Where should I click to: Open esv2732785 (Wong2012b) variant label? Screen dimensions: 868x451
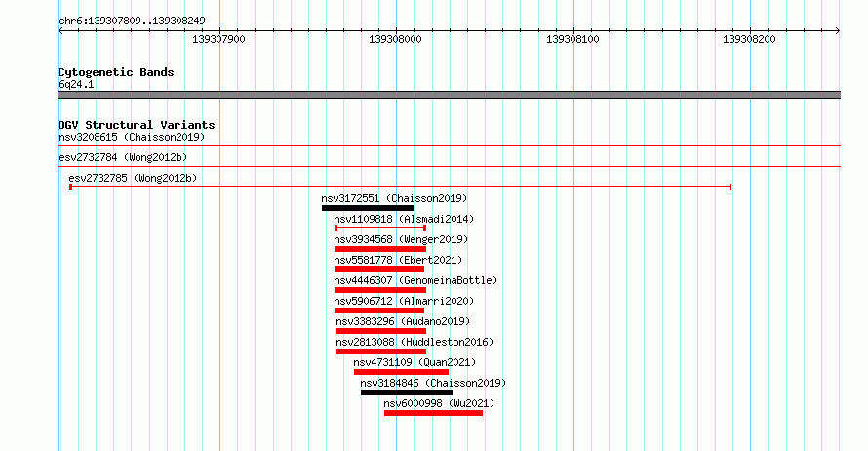click(x=133, y=178)
